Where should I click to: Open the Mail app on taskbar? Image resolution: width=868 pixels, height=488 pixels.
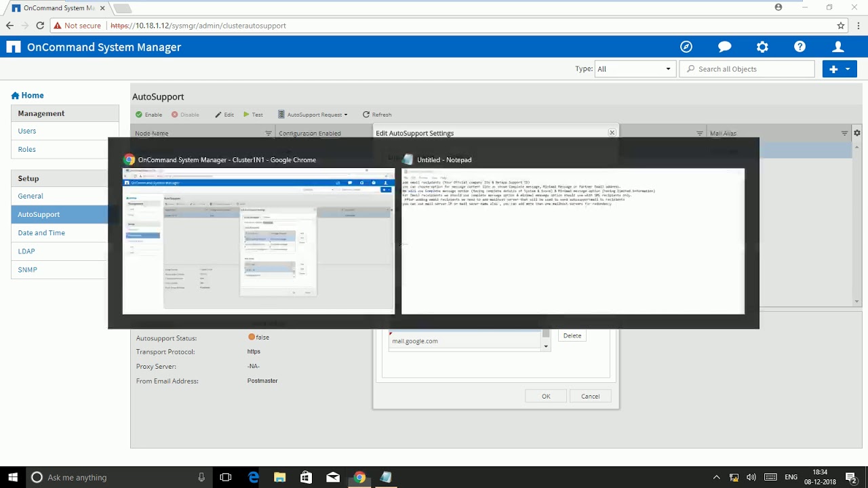[333, 477]
